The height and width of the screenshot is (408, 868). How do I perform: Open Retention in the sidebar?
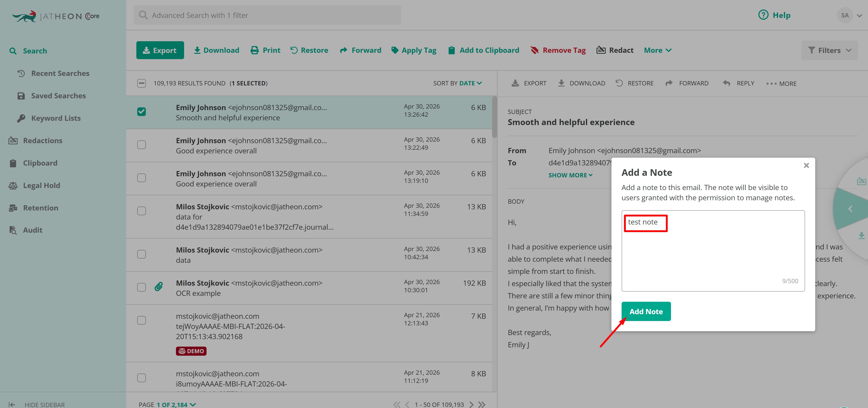click(33, 208)
